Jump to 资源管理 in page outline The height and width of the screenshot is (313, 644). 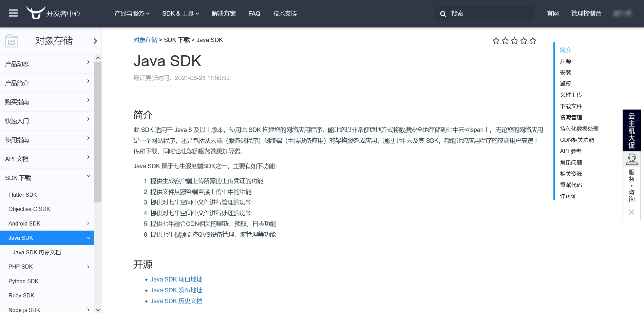click(x=571, y=117)
